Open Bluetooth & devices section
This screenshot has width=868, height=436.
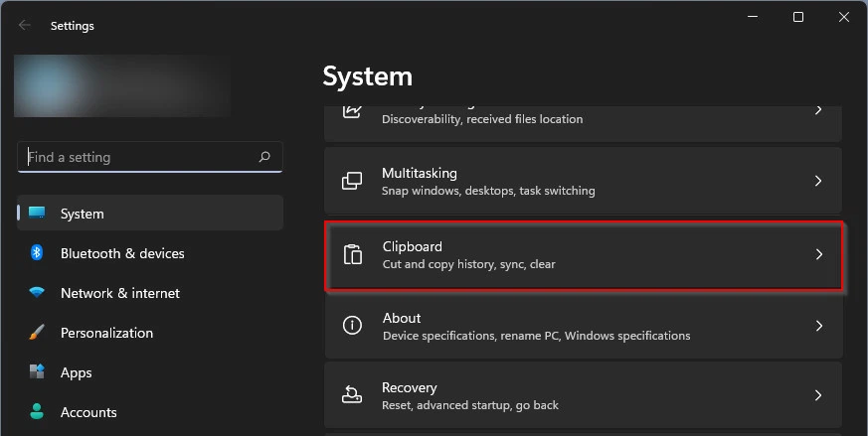click(x=122, y=253)
